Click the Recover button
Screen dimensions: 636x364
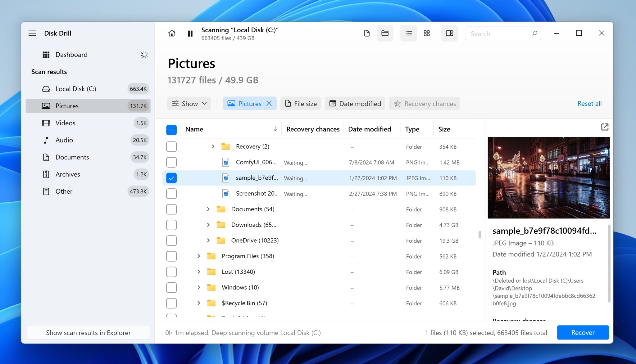click(x=583, y=332)
